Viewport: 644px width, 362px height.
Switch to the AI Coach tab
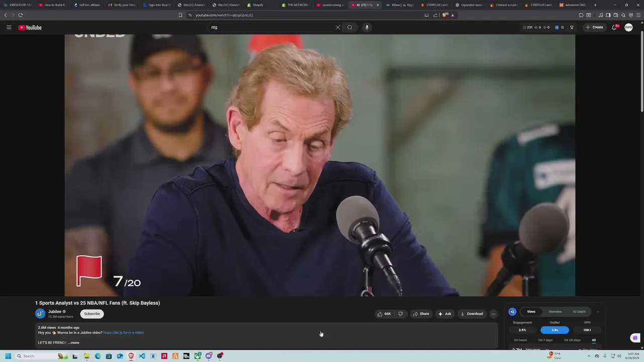click(579, 312)
